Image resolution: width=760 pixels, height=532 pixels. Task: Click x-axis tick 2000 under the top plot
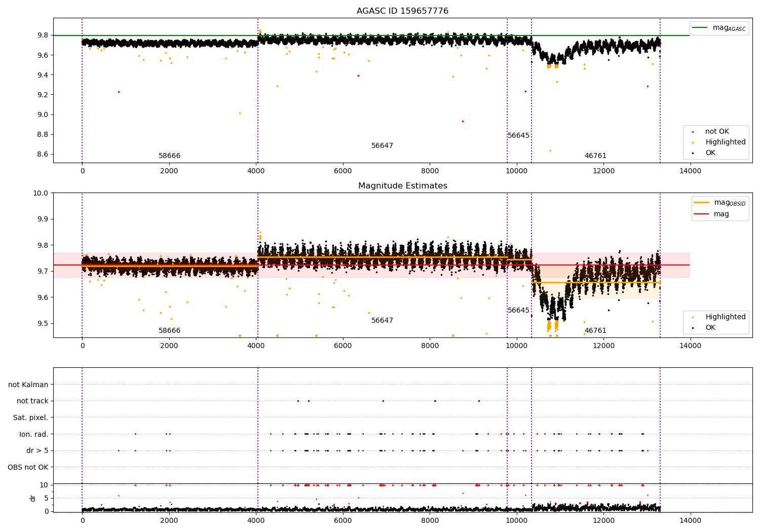169,171
